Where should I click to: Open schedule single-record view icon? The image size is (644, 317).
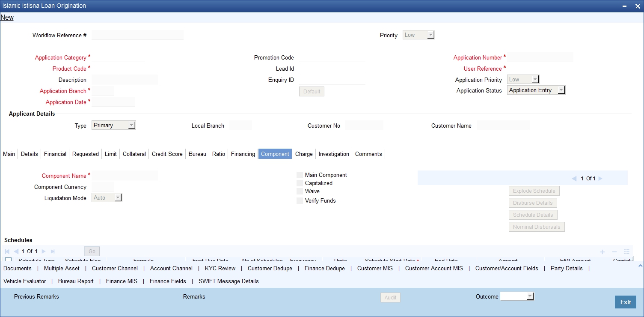click(626, 252)
